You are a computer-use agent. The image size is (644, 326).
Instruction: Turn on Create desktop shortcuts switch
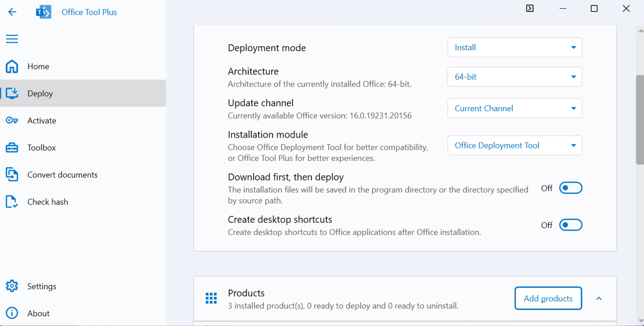[x=570, y=225]
